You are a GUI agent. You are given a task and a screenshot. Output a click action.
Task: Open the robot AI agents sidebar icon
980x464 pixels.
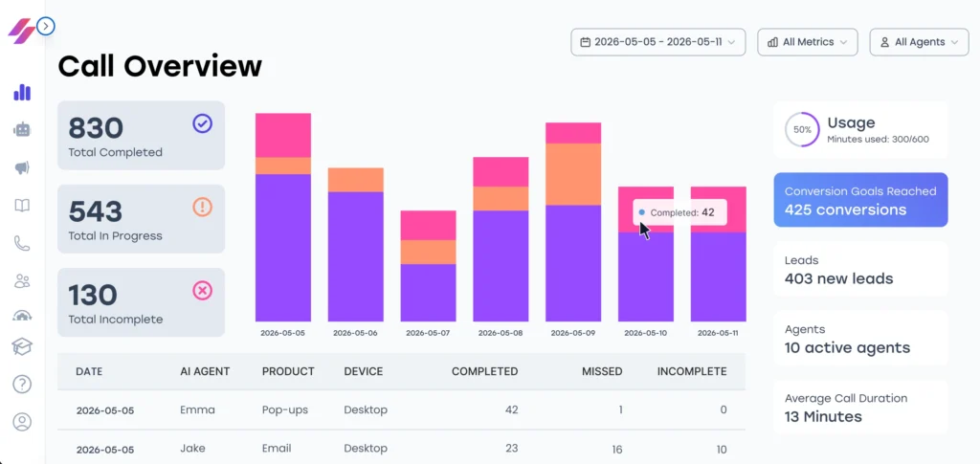(x=22, y=130)
